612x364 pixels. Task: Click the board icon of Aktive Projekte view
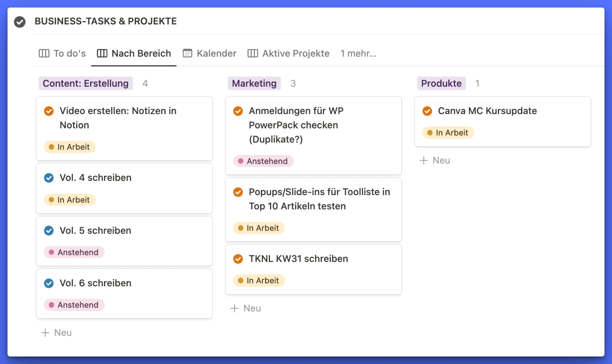tap(252, 53)
